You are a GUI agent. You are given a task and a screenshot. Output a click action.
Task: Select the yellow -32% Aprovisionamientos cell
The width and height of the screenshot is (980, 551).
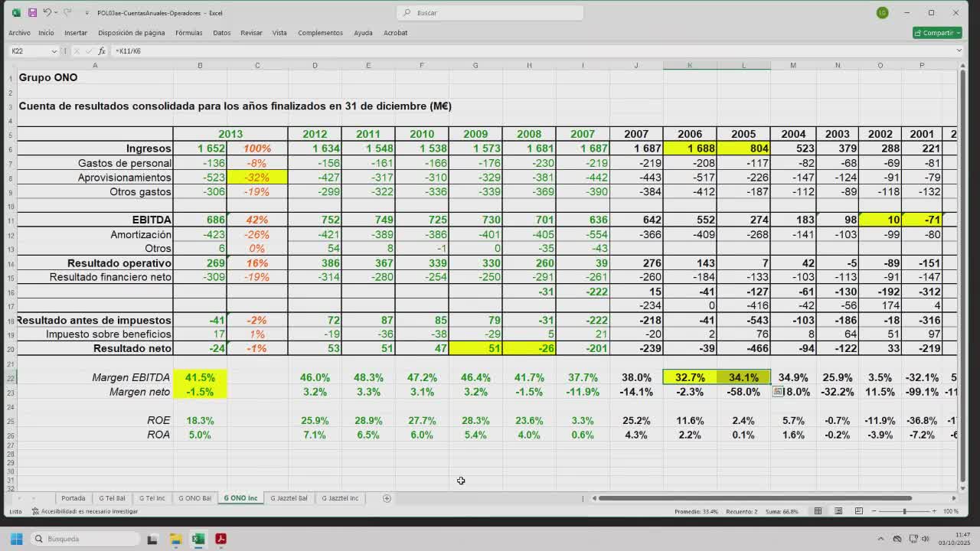[x=257, y=178]
